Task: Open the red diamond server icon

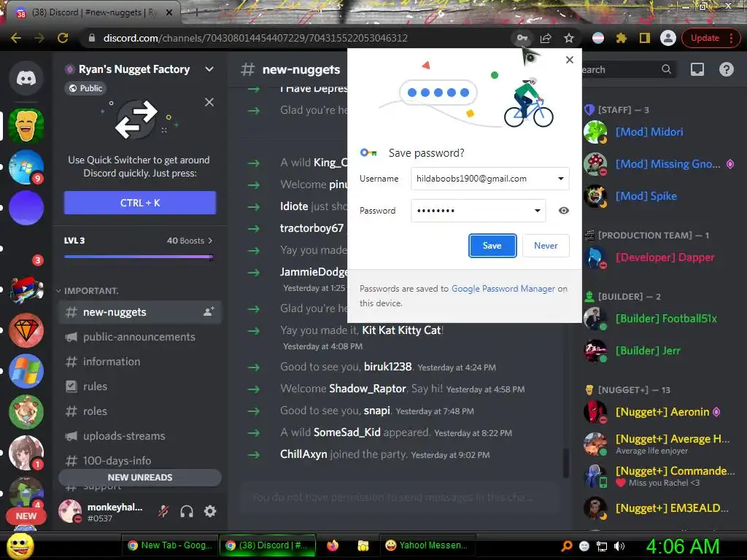Action: 26,330
